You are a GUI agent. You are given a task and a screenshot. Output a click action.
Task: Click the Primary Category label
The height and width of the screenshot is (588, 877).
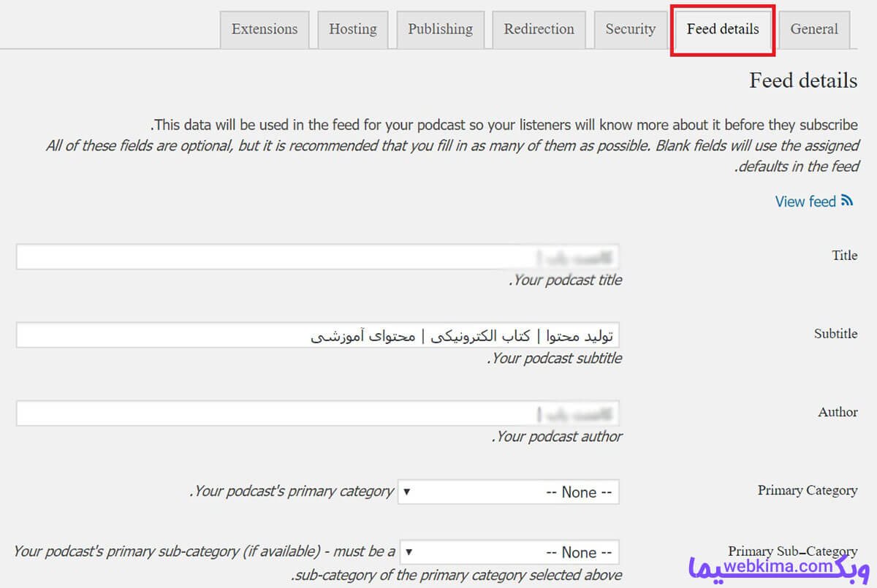click(x=808, y=490)
